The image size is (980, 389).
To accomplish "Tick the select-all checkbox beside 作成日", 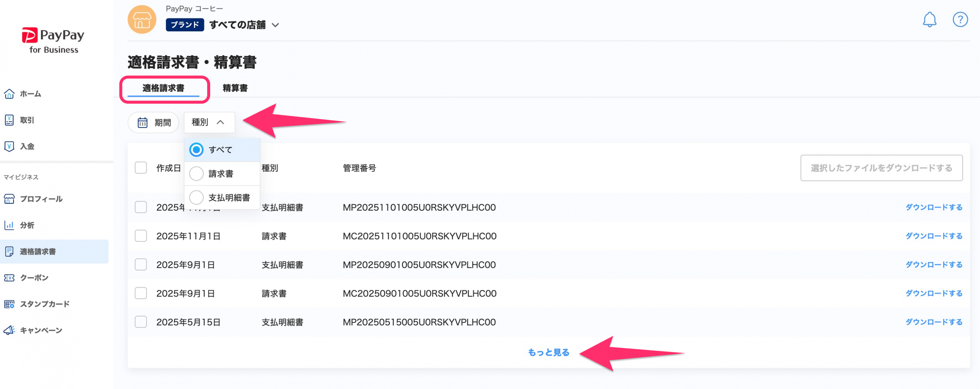I will pyautogui.click(x=141, y=168).
